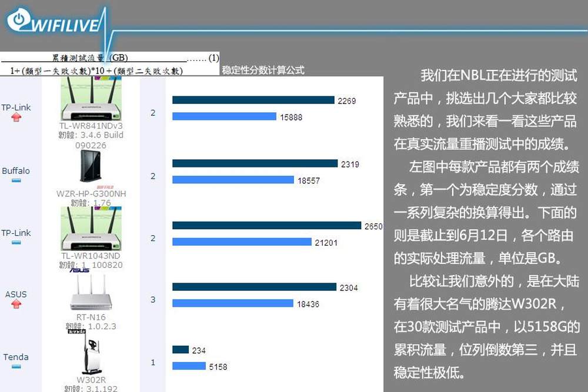Click the blue dash icon under Buffalo
The width and height of the screenshot is (588, 392).
click(x=16, y=180)
